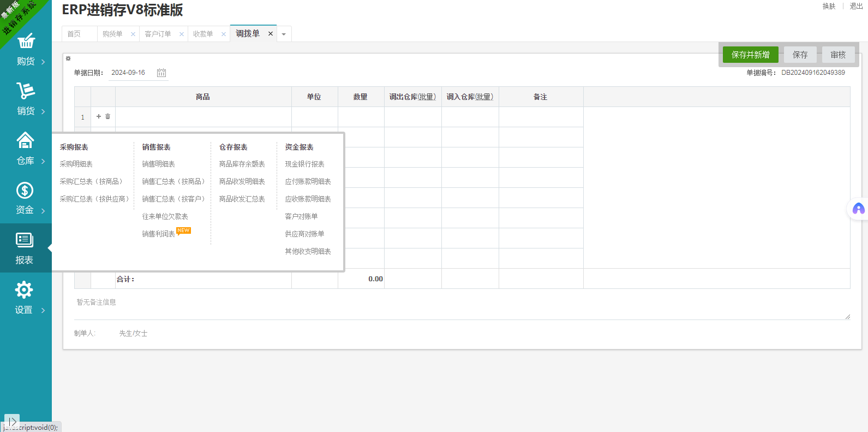Switch to the 购货单 tab
Viewport: 868px width, 432px height.
(112, 34)
